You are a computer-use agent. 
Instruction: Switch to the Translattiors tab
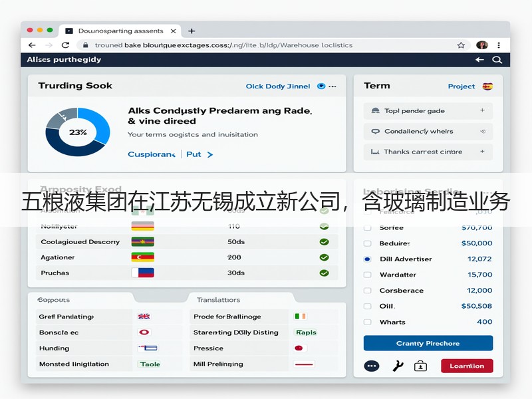218,300
